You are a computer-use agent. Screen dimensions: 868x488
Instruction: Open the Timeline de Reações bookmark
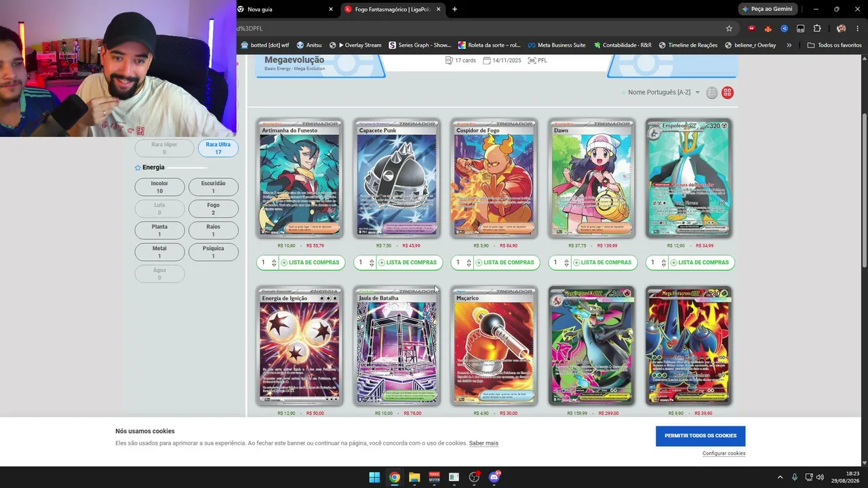click(x=688, y=45)
